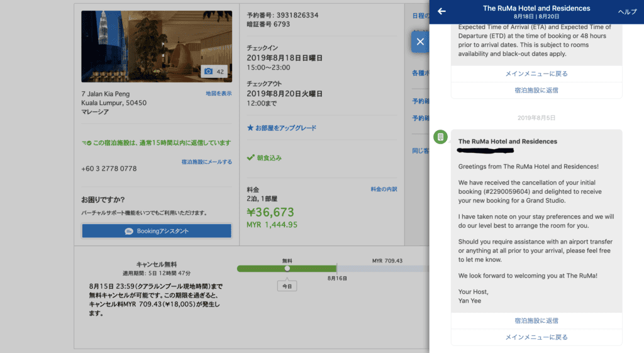Click MYR 1,444.95 amount

(272, 225)
